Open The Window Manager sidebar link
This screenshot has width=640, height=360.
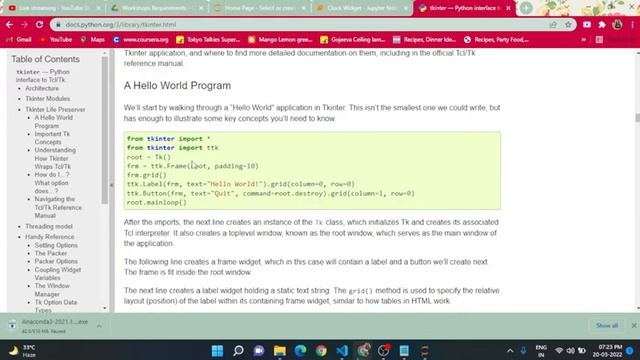click(x=52, y=290)
